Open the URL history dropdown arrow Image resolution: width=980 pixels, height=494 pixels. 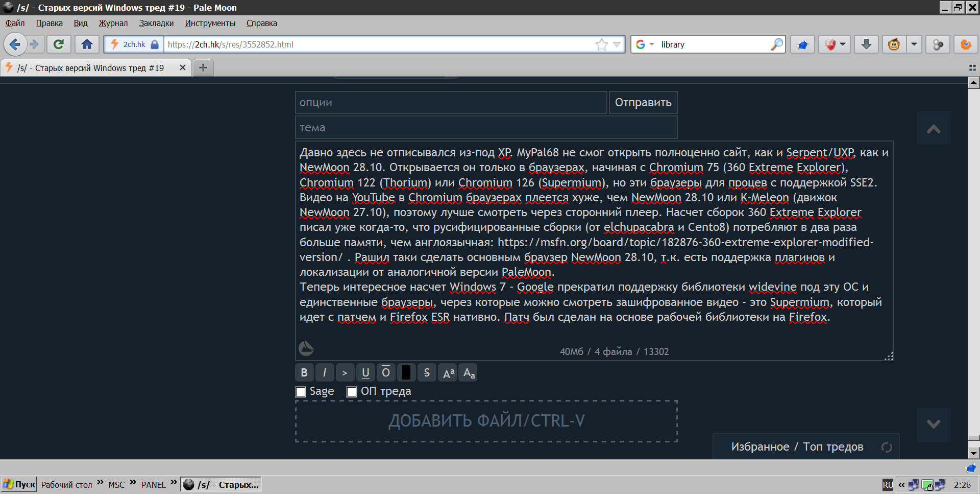[x=617, y=44]
